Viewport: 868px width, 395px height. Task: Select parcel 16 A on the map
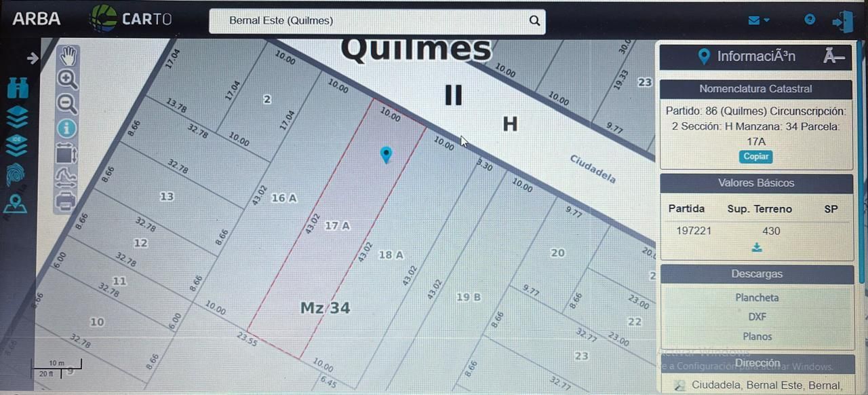pyautogui.click(x=283, y=198)
